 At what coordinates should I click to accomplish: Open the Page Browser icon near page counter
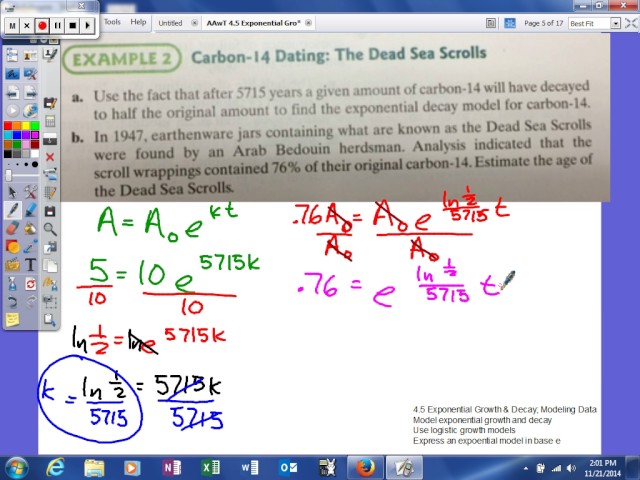click(x=491, y=23)
